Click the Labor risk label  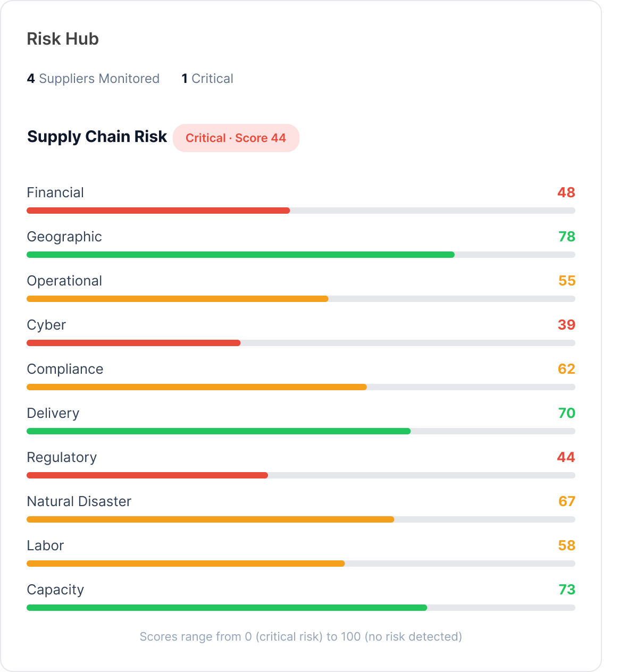[45, 545]
